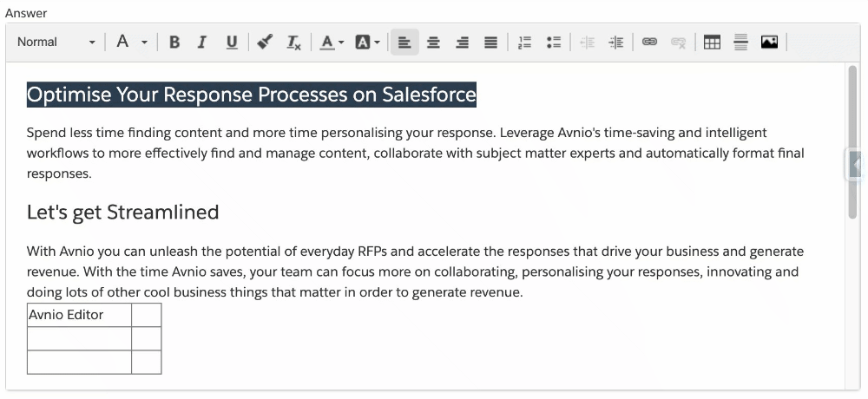The height and width of the screenshot is (399, 868).
Task: Insert a table using the table icon
Action: tap(712, 42)
